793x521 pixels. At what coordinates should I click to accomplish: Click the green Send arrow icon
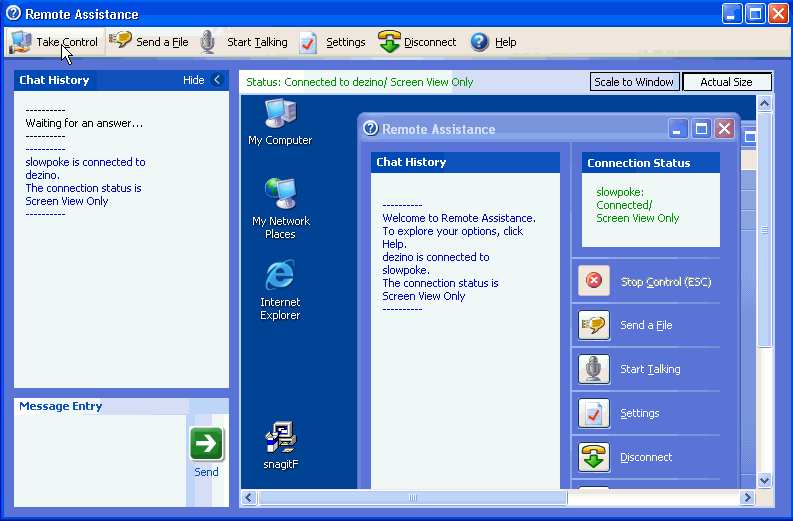click(206, 444)
